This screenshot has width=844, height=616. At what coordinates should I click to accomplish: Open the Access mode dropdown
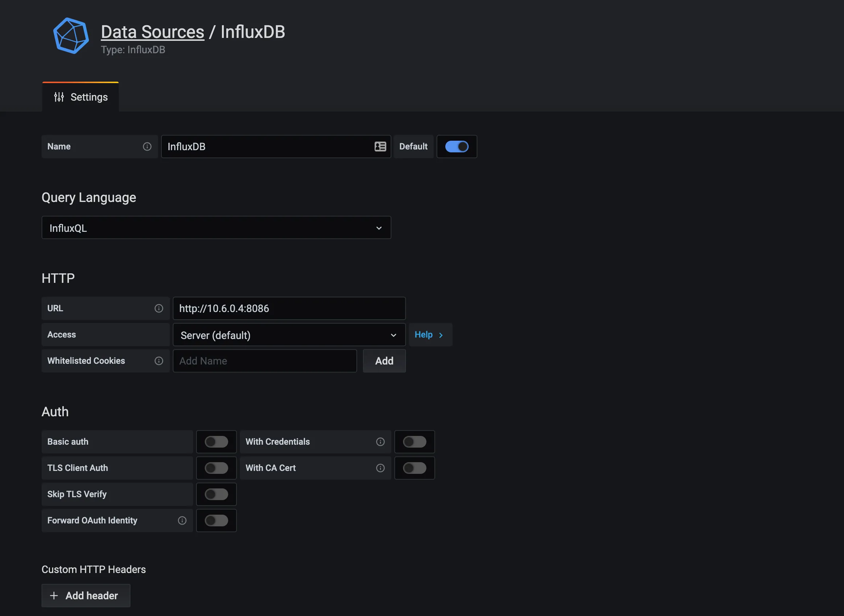[289, 334]
